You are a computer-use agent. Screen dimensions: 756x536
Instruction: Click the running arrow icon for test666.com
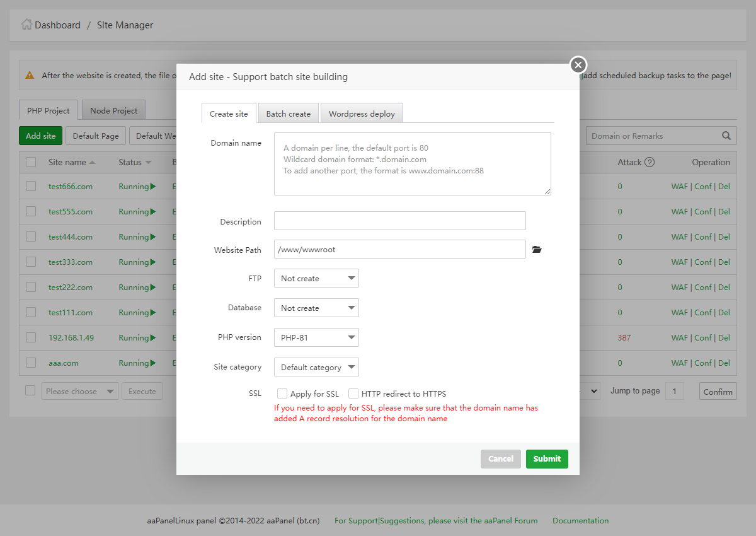(154, 187)
